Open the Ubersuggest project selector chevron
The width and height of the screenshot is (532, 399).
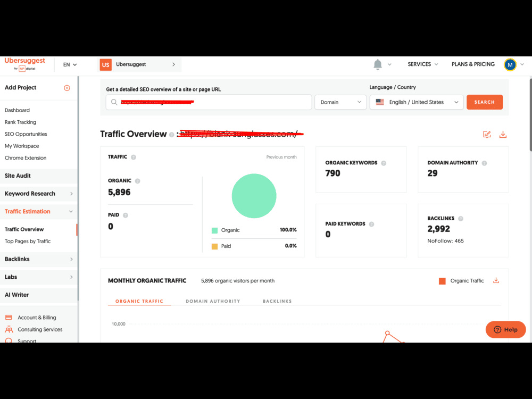click(x=173, y=64)
